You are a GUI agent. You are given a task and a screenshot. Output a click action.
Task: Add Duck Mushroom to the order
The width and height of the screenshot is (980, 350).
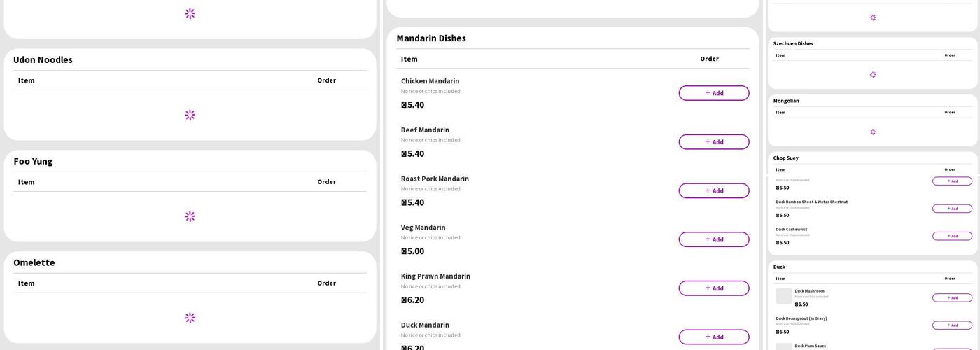pyautogui.click(x=952, y=297)
